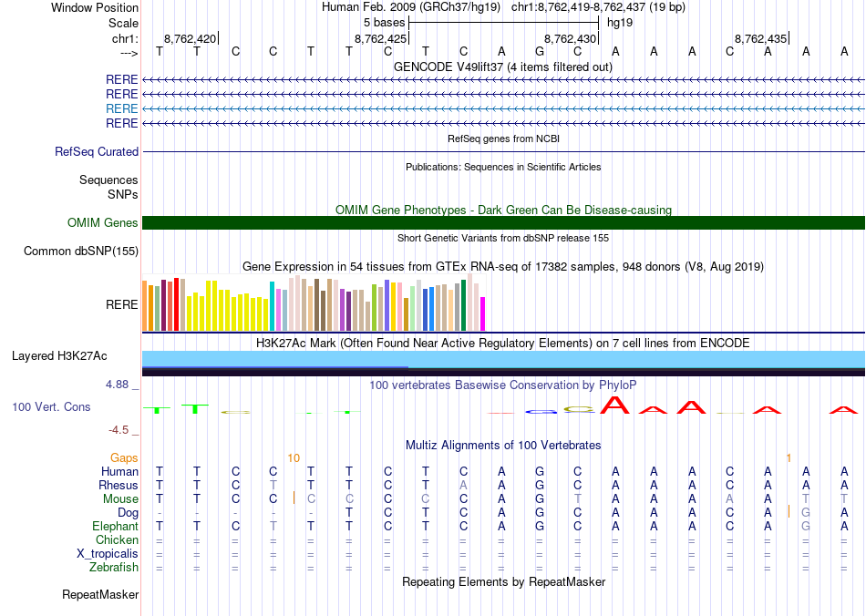The image size is (866, 616).
Task: Click the -4.5 PhyloP lower scale value
Action: pyautogui.click(x=118, y=430)
